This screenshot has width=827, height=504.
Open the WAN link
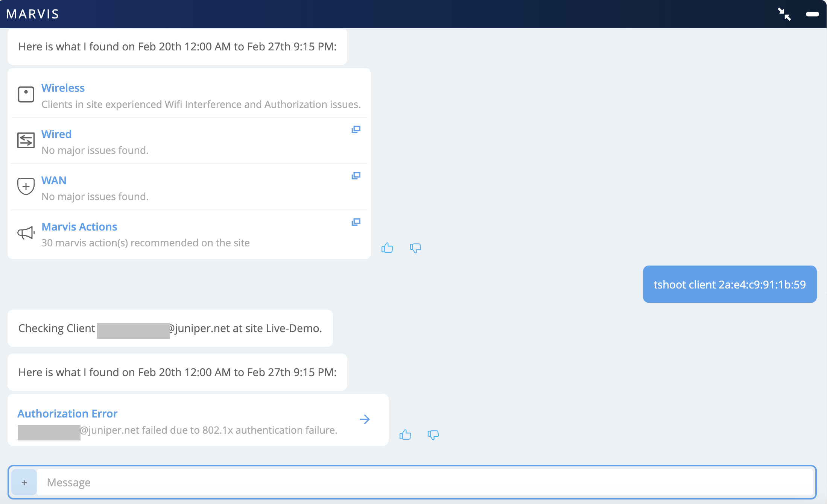(54, 181)
